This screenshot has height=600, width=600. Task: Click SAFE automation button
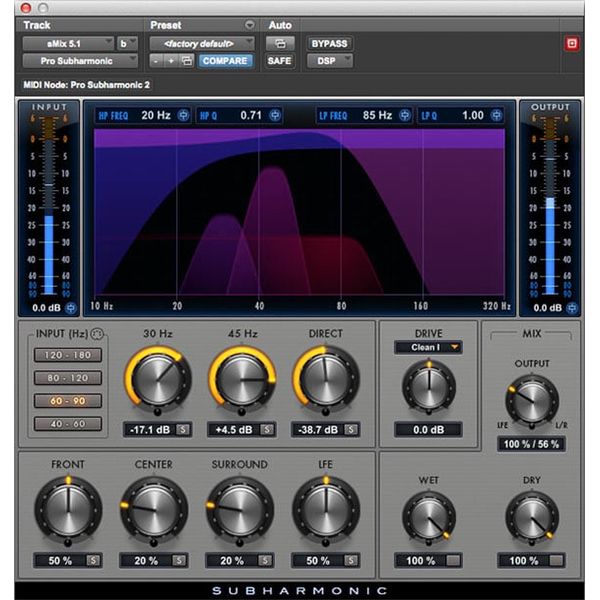coord(280,61)
